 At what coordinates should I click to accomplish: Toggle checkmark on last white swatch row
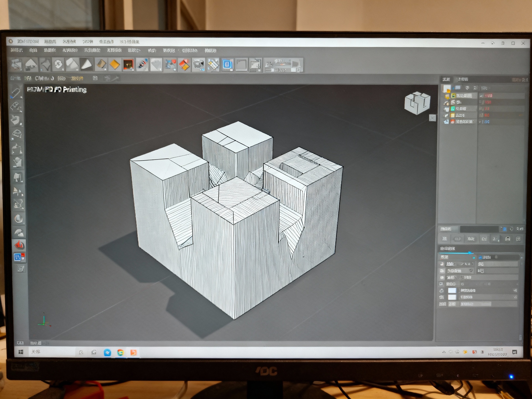click(x=515, y=297)
